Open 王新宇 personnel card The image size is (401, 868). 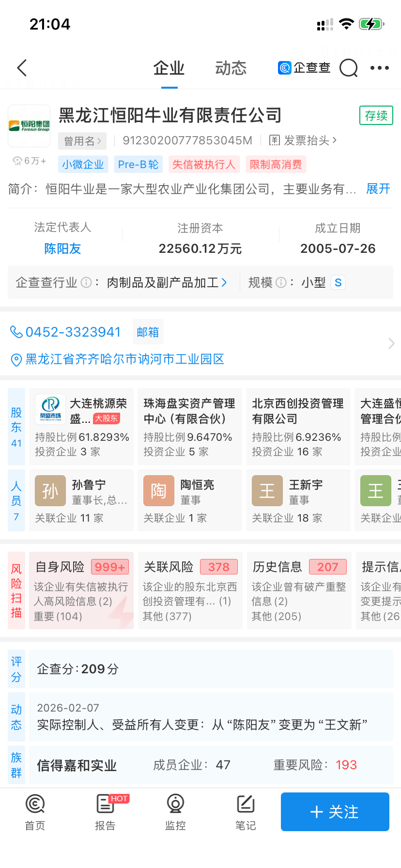click(x=298, y=500)
